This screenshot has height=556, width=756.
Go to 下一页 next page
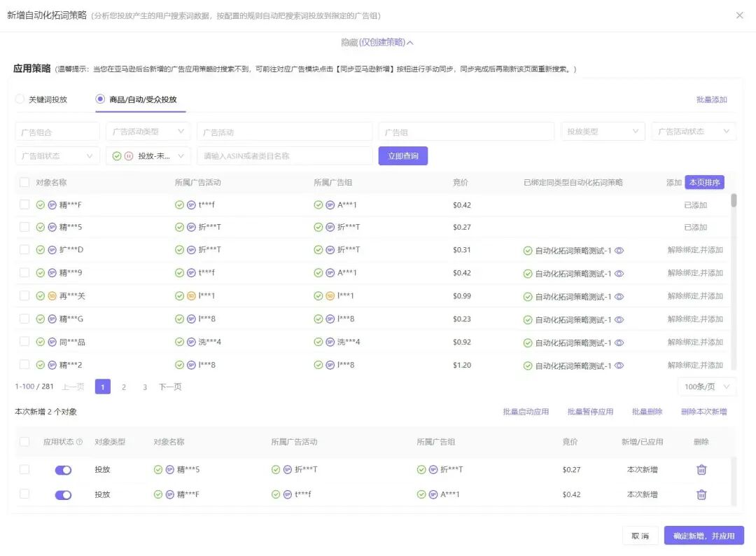click(170, 387)
